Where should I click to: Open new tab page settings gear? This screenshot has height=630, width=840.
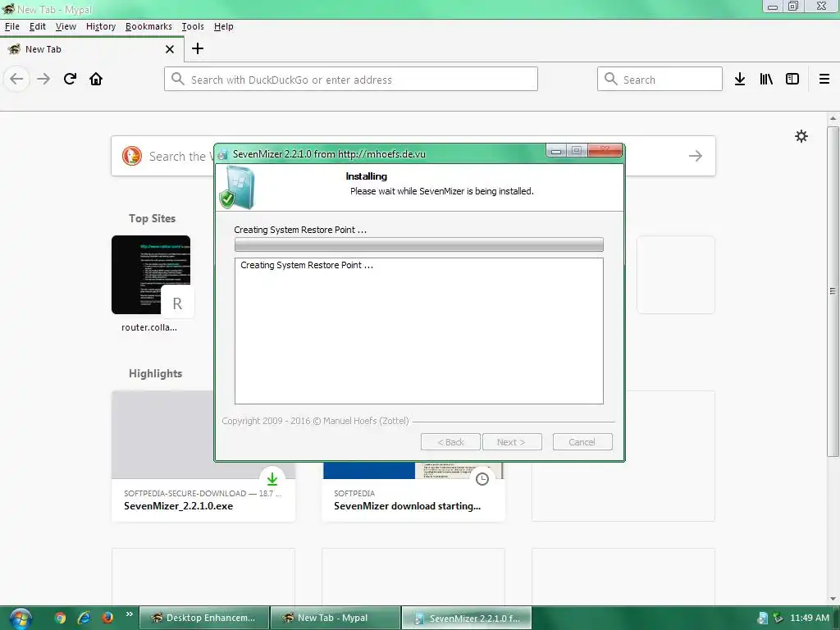801,136
